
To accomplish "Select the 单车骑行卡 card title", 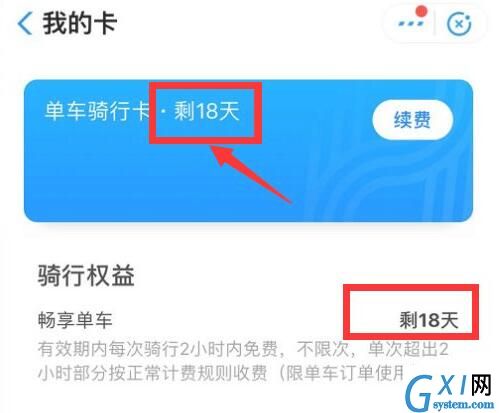I will [98, 111].
